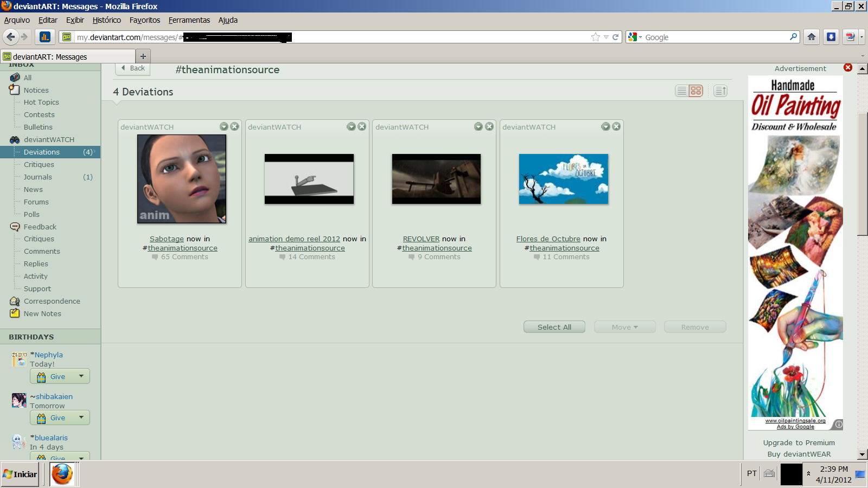Open the Sabotage thumbnail
The height and width of the screenshot is (488, 868).
pos(182,179)
